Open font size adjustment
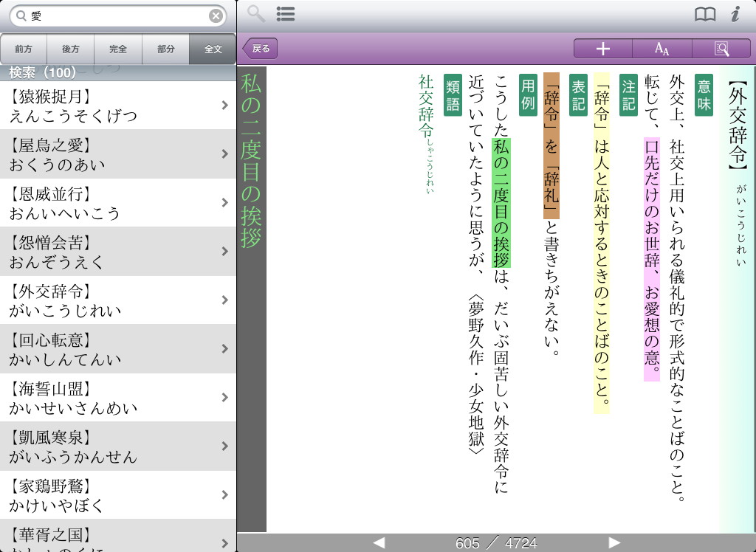This screenshot has height=552, width=756. point(662,49)
